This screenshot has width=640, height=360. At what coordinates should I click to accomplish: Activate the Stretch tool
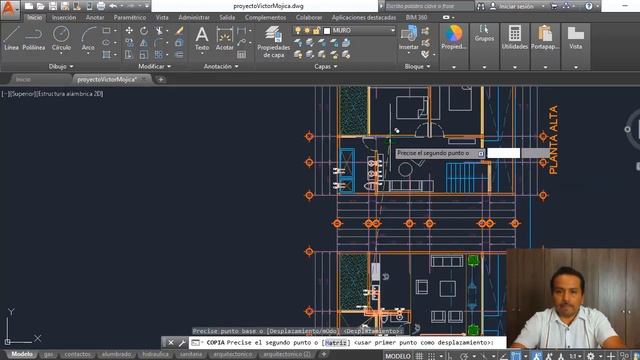(x=129, y=54)
